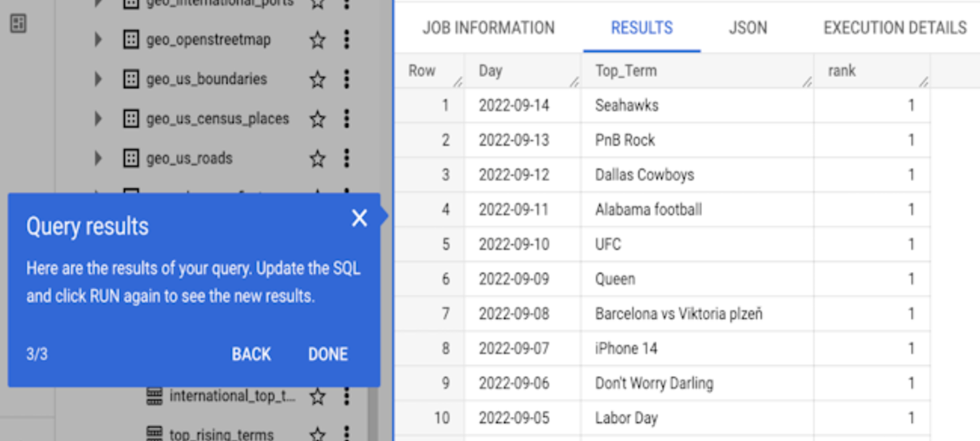Open the Execution Details tab
Viewport: 980px width, 441px height.
coord(895,28)
